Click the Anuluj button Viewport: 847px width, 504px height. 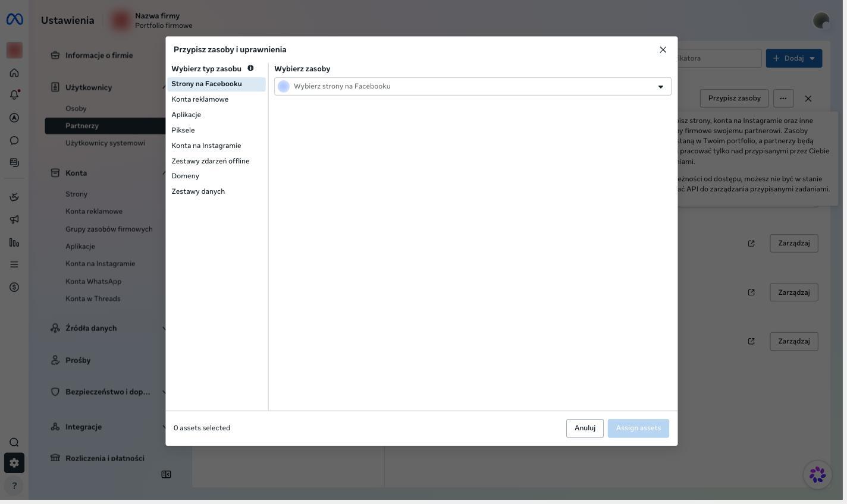tap(585, 429)
